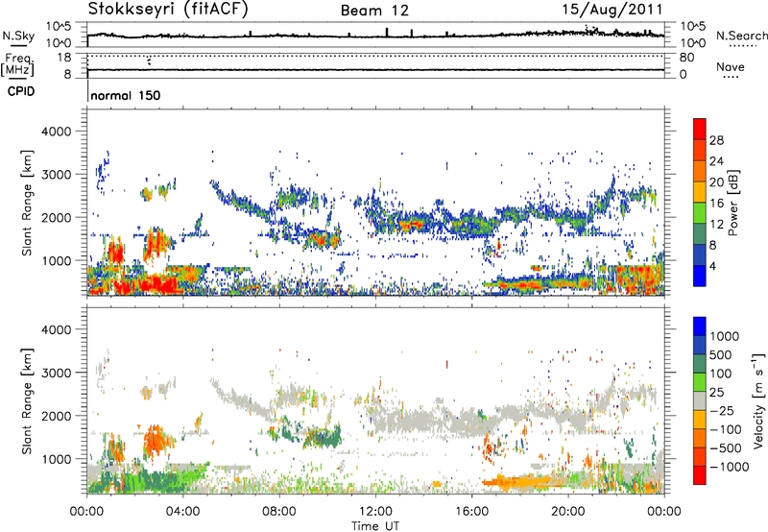Select Slant Range label of power panel

[x=27, y=203]
